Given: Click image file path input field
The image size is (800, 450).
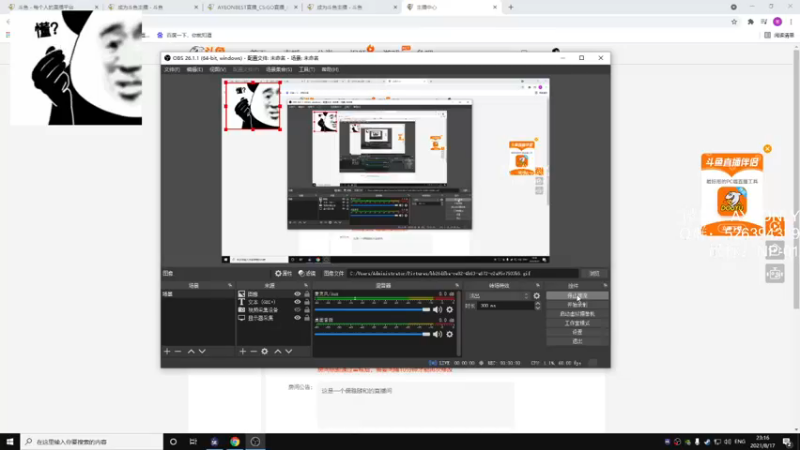Looking at the screenshot, I should [x=463, y=273].
